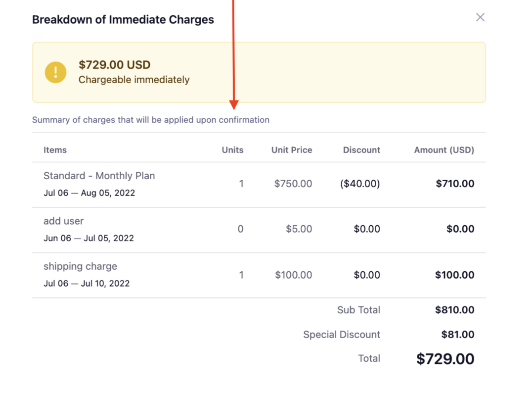Click the yellow exclamation warning icon
Viewport: 532px width, 396px height.
point(56,72)
